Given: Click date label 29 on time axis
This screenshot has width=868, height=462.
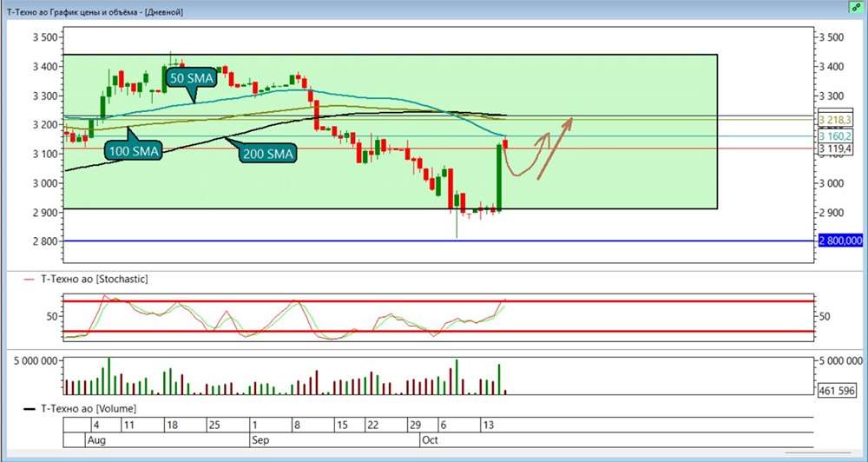Looking at the screenshot, I should pos(415,425).
